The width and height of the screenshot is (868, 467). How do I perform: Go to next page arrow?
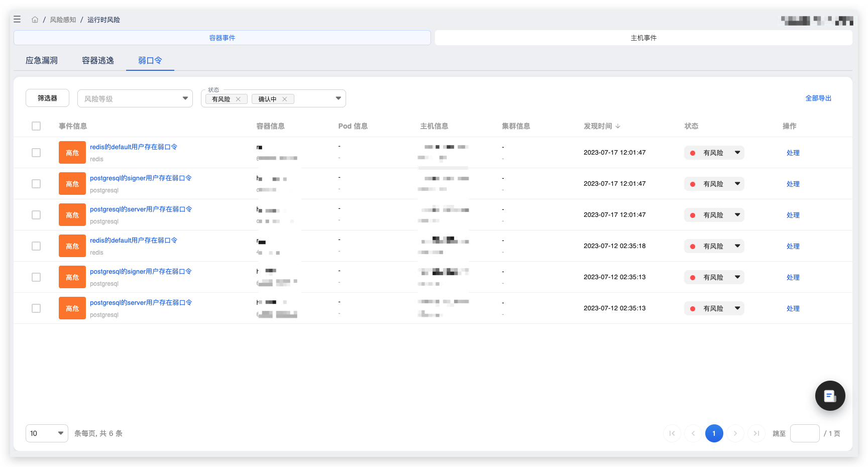(x=735, y=433)
